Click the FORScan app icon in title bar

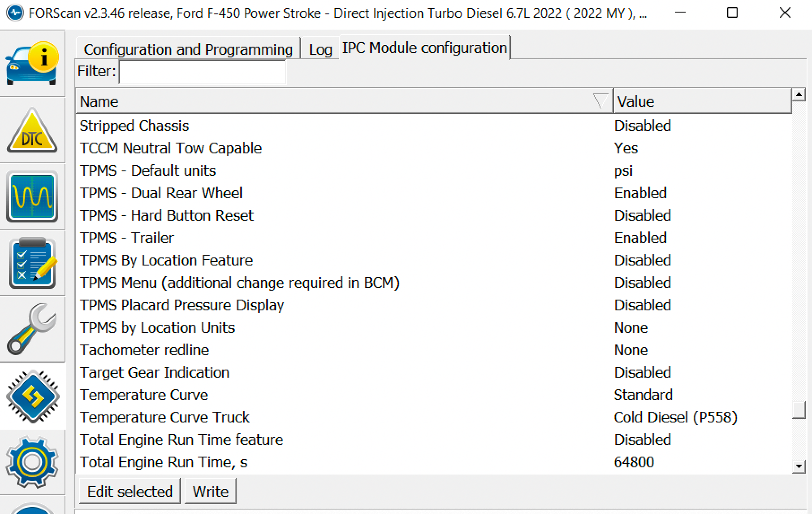point(15,13)
